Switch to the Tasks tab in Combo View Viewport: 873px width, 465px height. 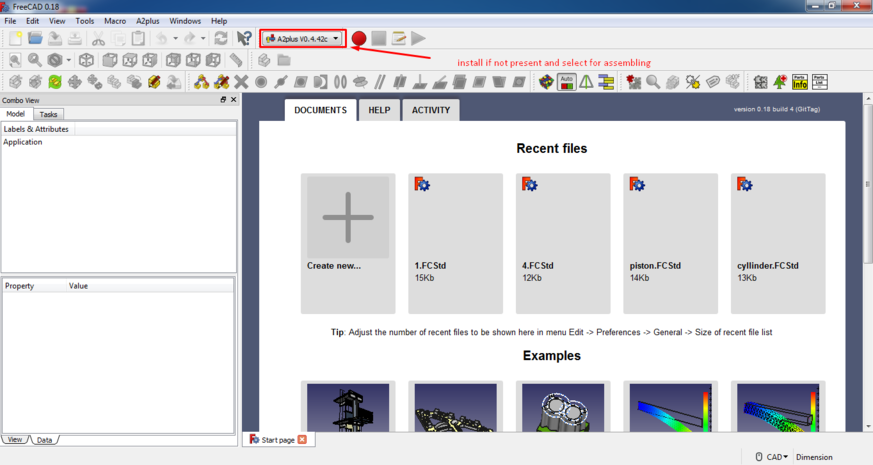(x=48, y=114)
